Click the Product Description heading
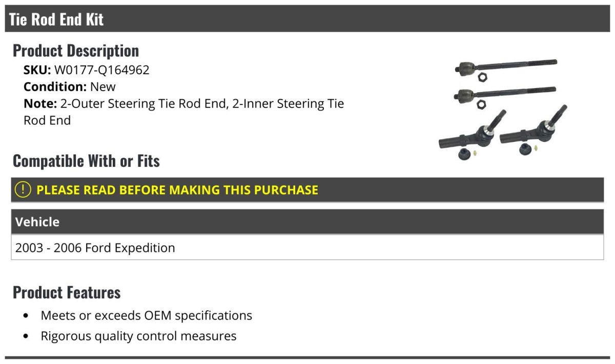 (76, 51)
